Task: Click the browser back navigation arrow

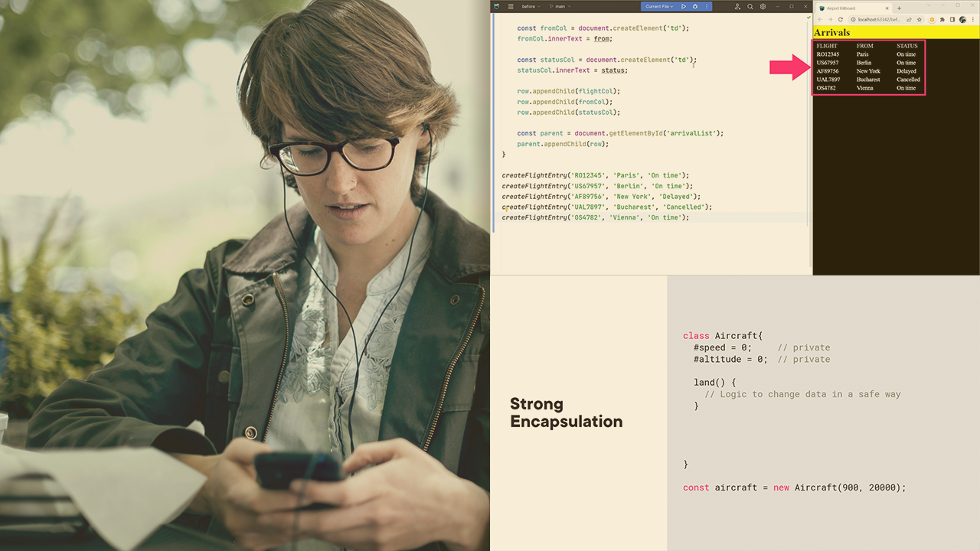Action: [820, 19]
